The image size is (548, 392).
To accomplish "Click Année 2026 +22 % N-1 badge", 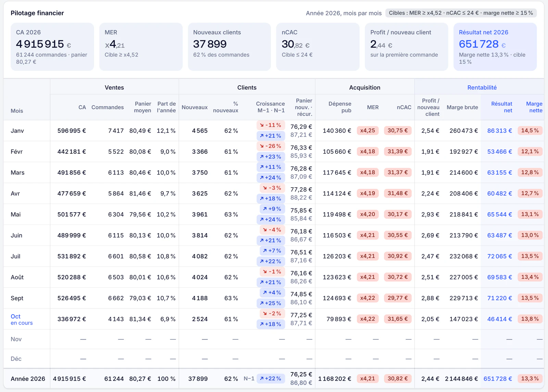I will tap(271, 379).
